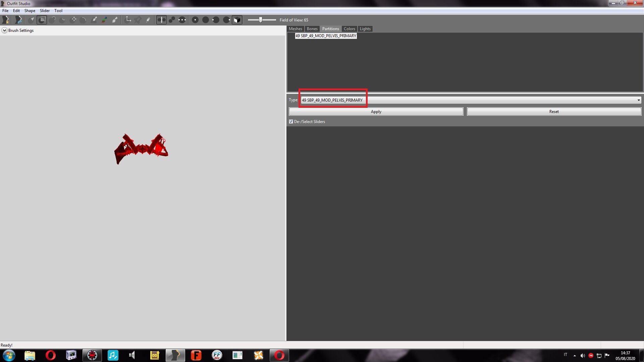Image resolution: width=644 pixels, height=362 pixels.
Task: Select the pin pivot tool icon
Action: [138, 20]
